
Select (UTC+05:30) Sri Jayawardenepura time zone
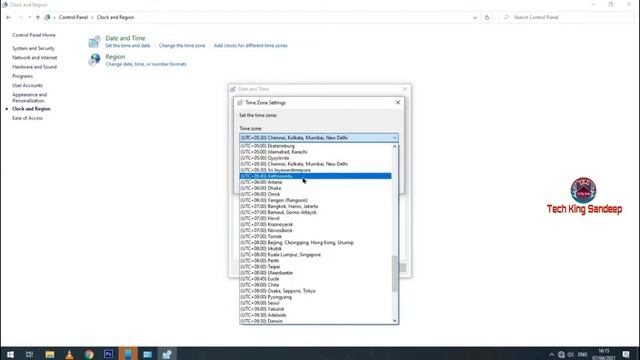click(316, 170)
